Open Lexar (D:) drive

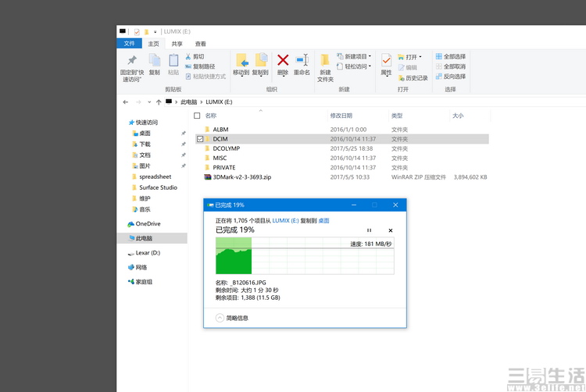point(144,253)
